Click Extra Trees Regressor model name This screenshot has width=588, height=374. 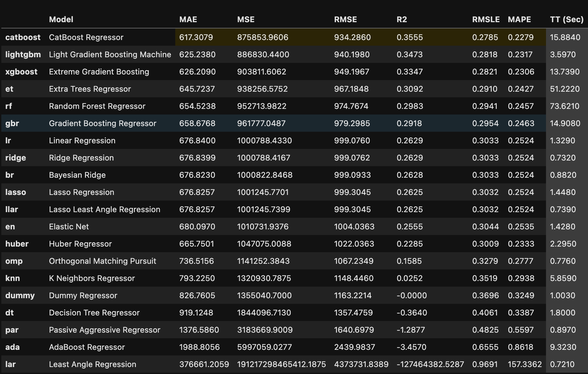(x=90, y=89)
